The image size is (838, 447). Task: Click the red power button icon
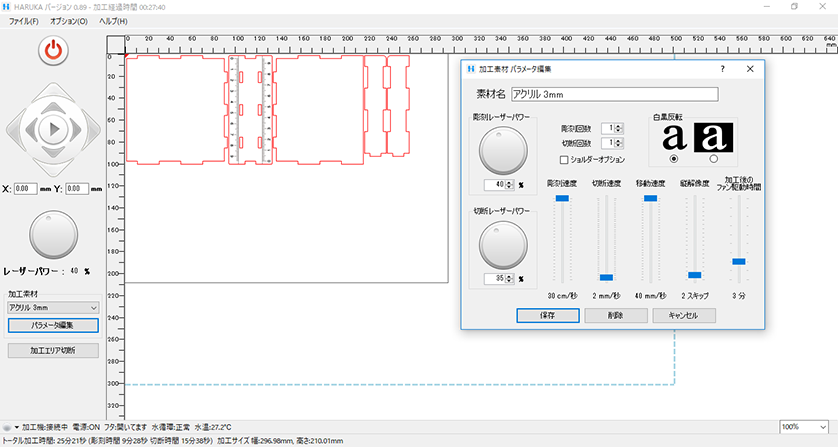pos(53,51)
